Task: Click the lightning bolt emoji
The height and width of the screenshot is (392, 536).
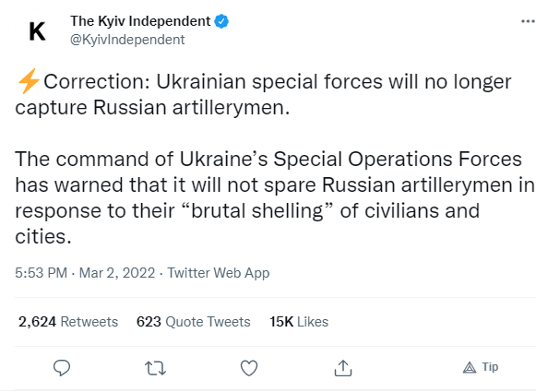Action: click(x=29, y=81)
